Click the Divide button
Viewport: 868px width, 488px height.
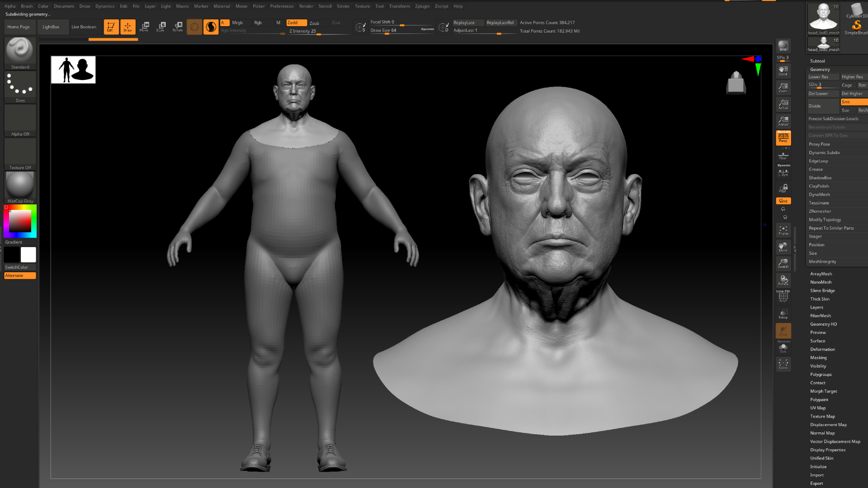click(x=823, y=106)
